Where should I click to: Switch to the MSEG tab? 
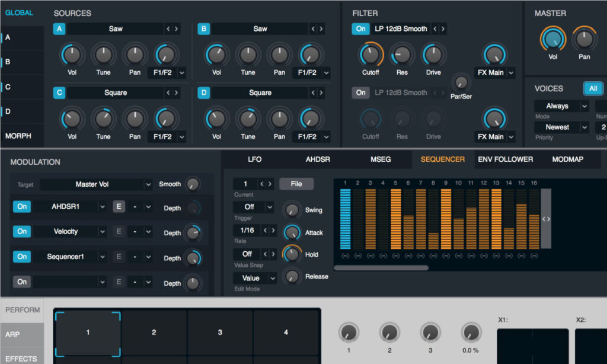point(381,159)
